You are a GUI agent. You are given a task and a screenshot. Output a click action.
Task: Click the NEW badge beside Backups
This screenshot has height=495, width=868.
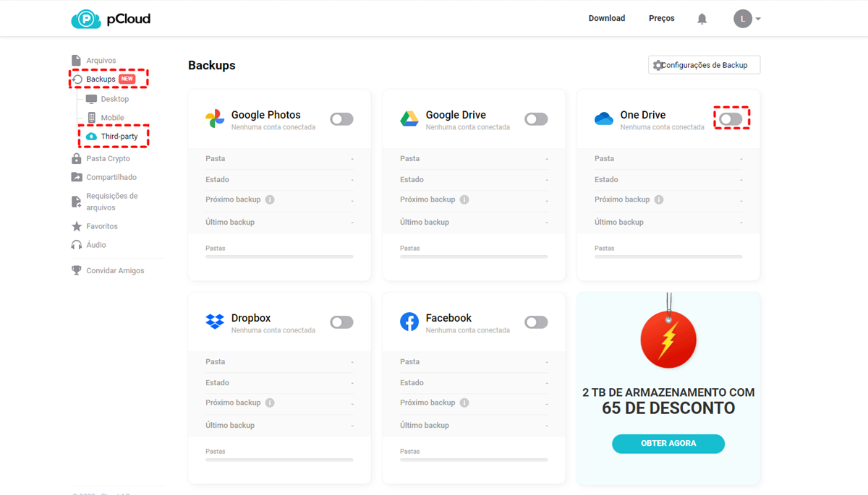[127, 79]
